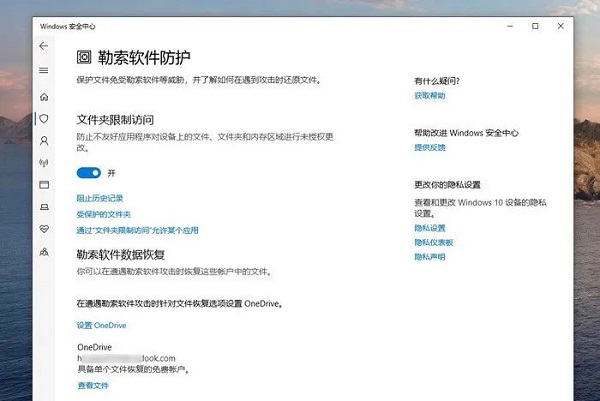
Task: Click the OneDrive account email text
Action: coord(126,359)
